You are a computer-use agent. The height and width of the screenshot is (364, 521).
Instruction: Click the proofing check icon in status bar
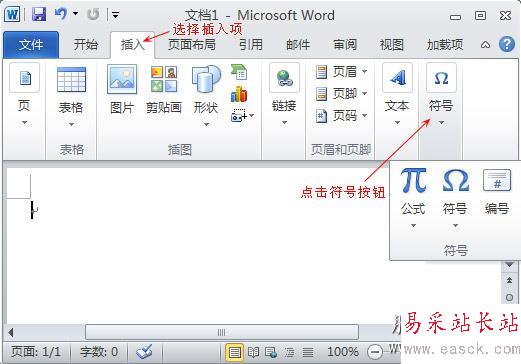(x=144, y=352)
